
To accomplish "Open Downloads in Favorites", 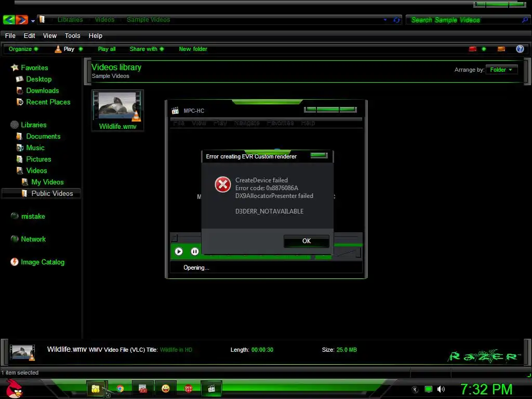I will pyautogui.click(x=43, y=90).
